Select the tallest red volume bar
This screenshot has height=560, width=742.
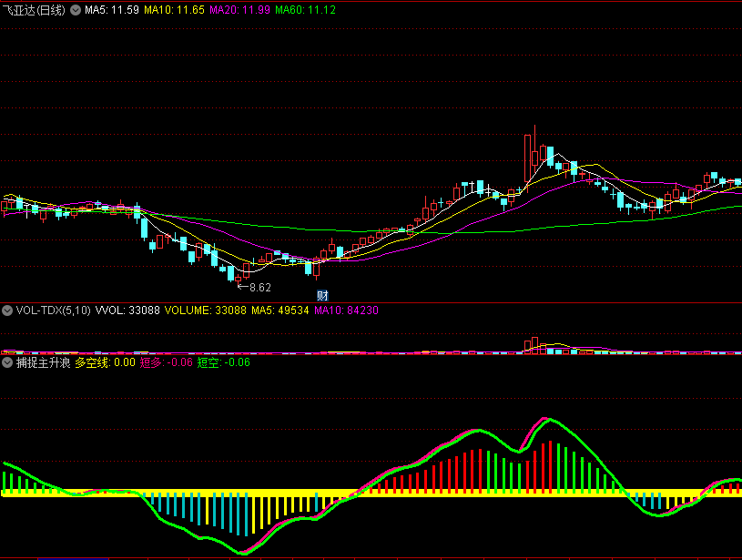tap(535, 346)
